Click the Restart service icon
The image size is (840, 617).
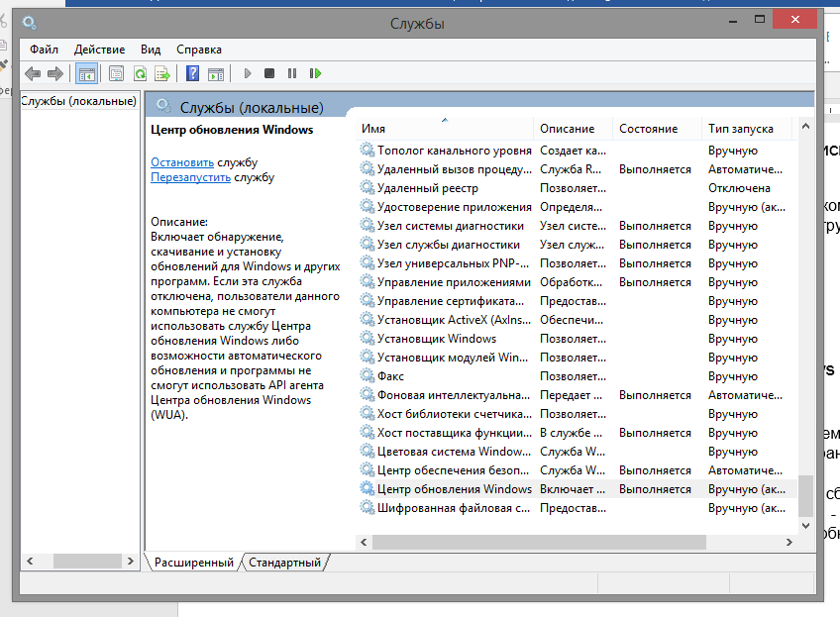(315, 73)
